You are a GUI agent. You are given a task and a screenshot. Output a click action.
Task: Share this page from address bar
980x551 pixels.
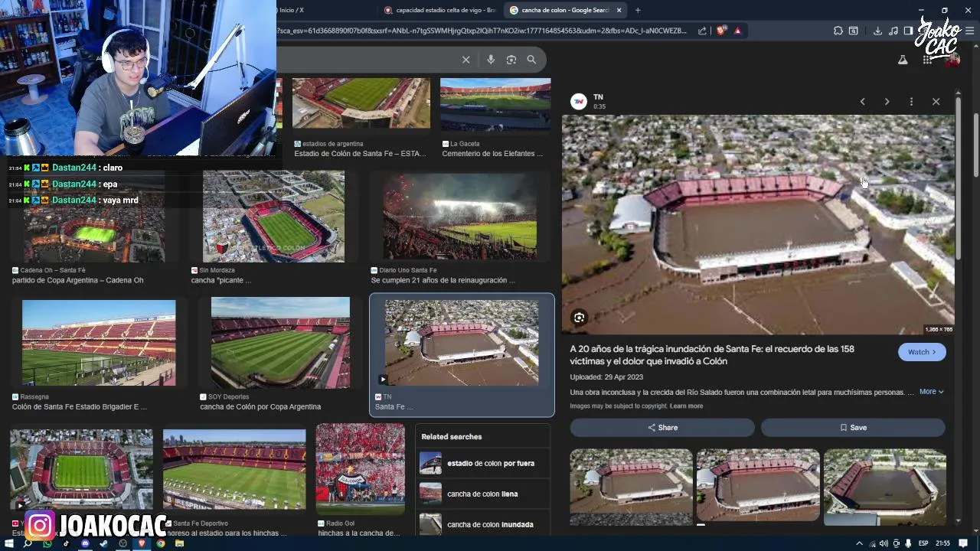(x=702, y=31)
